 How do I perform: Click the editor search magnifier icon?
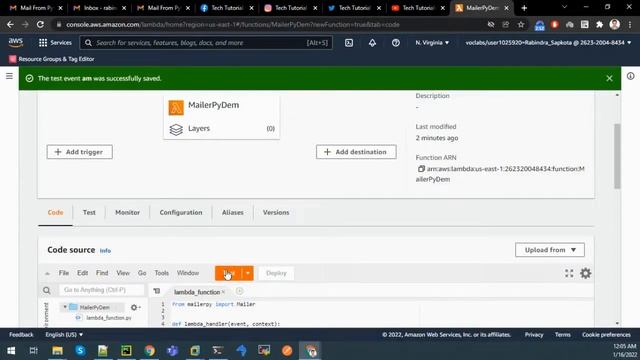[47, 290]
